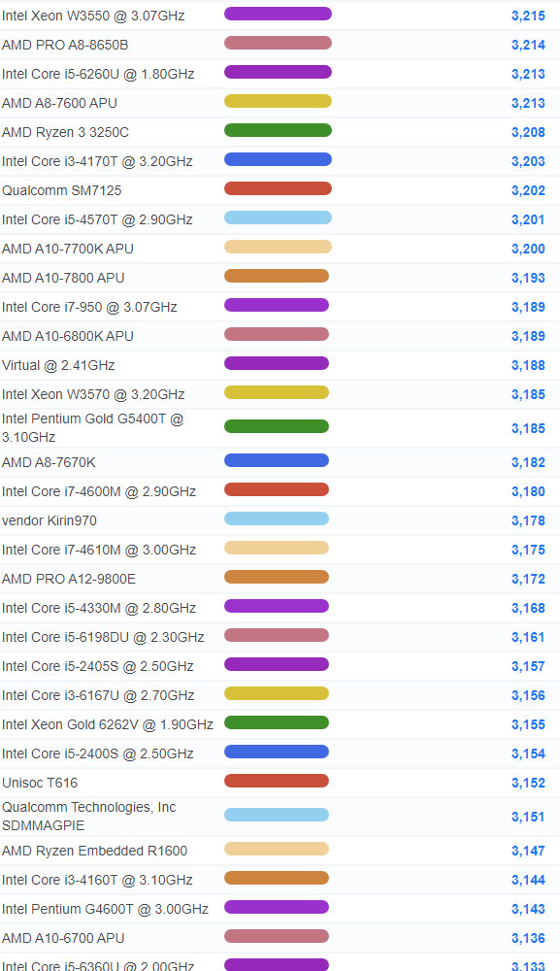Select AMD A10-6700 APU name

click(63, 938)
